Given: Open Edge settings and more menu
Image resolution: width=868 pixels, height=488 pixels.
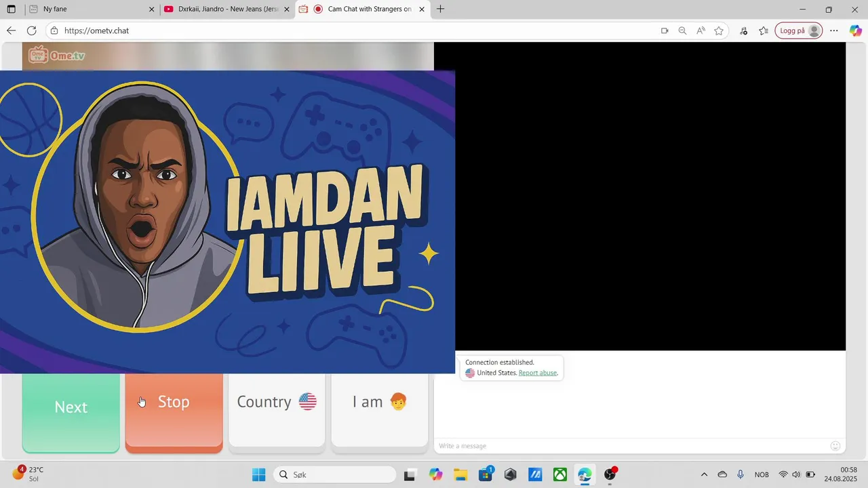Looking at the screenshot, I should (834, 30).
